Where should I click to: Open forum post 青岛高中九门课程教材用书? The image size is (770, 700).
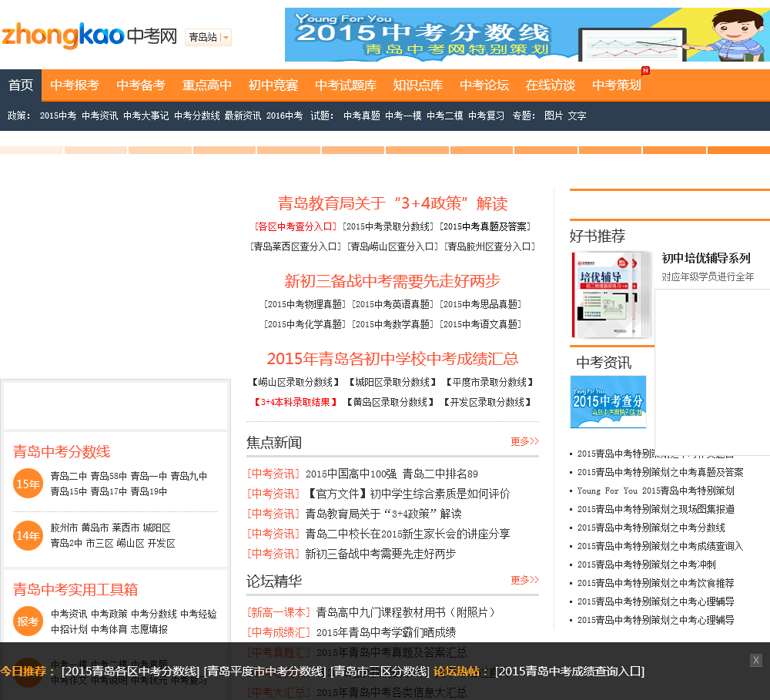[x=407, y=612]
